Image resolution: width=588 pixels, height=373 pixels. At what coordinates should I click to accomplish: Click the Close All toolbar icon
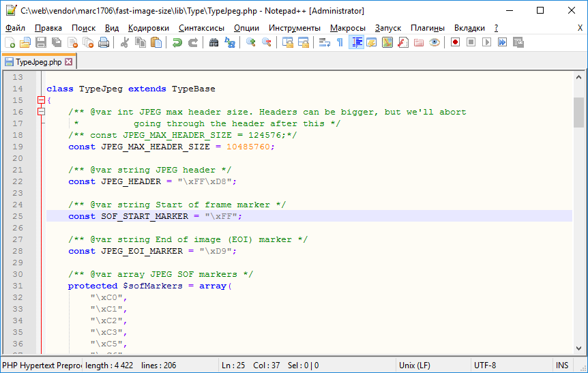[x=88, y=42]
